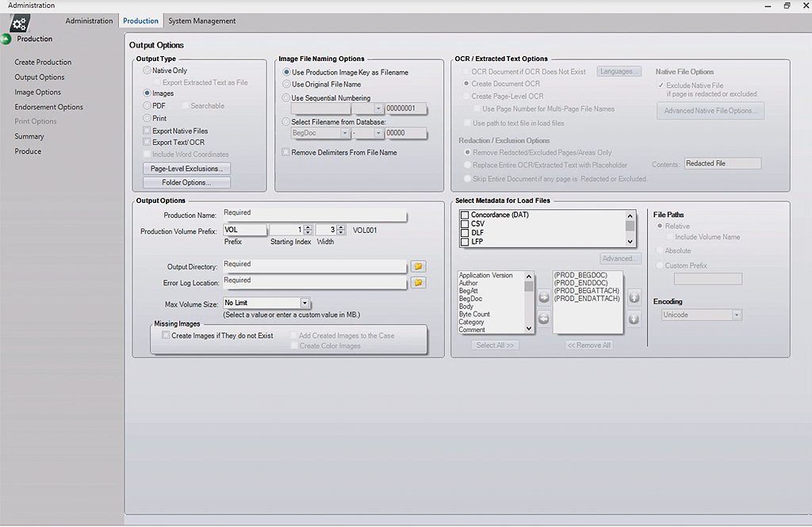The image size is (812, 527).
Task: Click the Folder Options button
Action: point(186,182)
